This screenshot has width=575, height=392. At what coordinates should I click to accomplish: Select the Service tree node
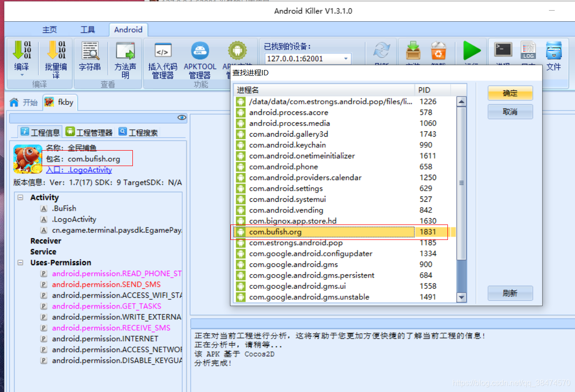(43, 252)
